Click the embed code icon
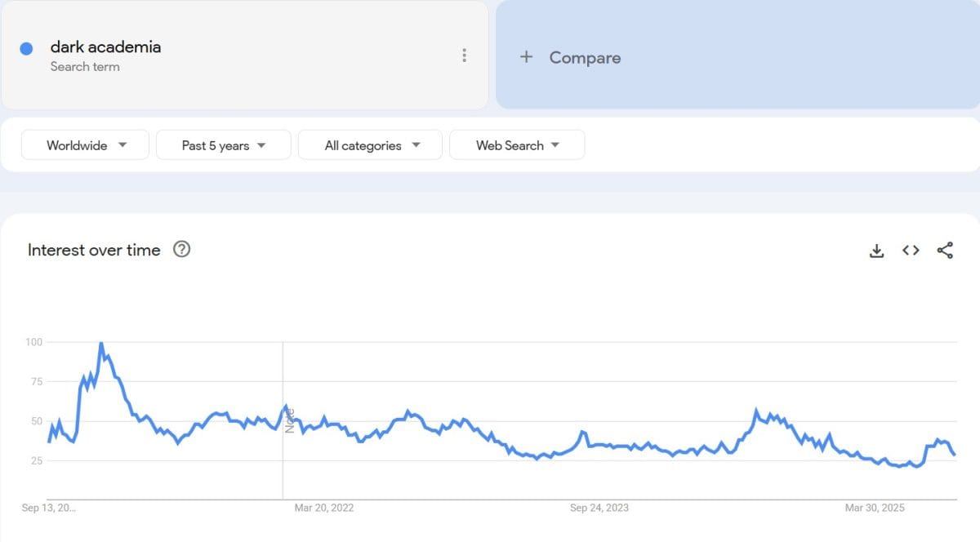Image resolution: width=980 pixels, height=542 pixels. point(911,251)
